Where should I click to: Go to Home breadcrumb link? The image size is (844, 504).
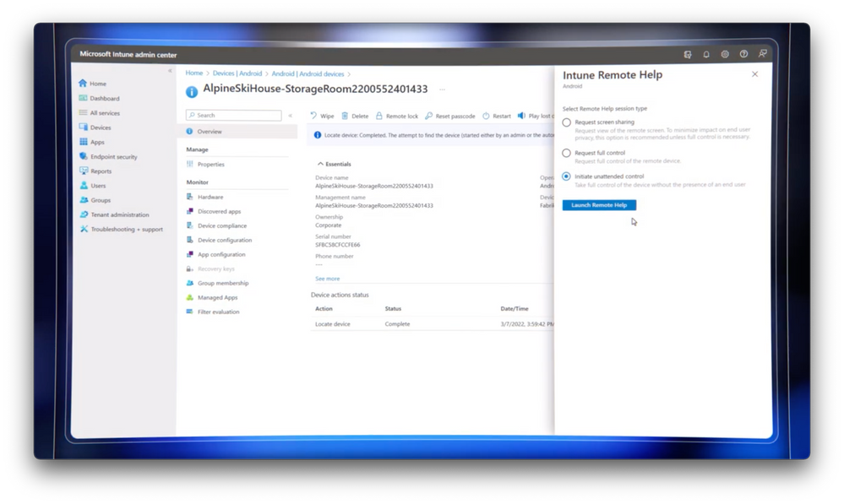[x=194, y=73]
